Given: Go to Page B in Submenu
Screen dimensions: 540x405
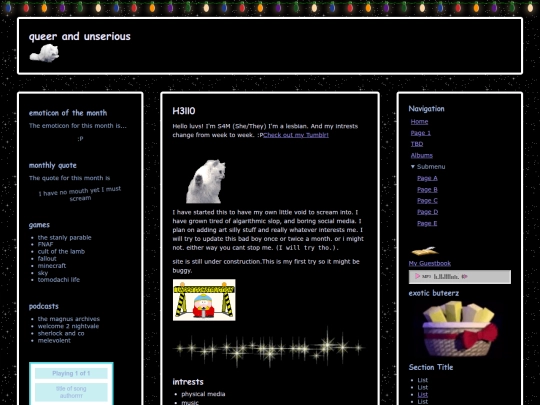Looking at the screenshot, I should [427, 189].
